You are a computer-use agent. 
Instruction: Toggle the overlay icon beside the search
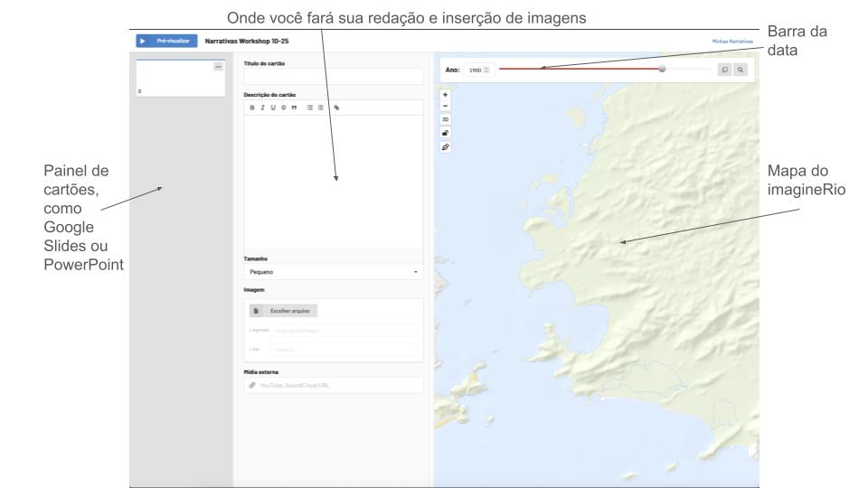(x=725, y=70)
